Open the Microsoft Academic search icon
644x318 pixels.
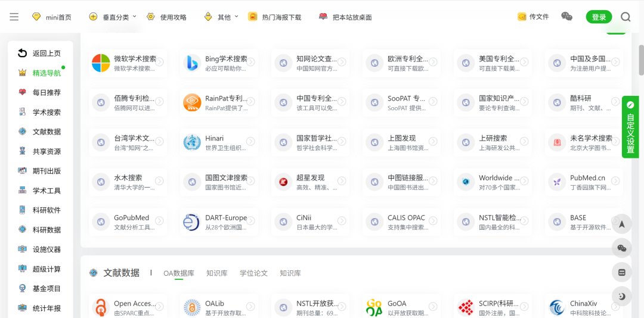pyautogui.click(x=101, y=63)
